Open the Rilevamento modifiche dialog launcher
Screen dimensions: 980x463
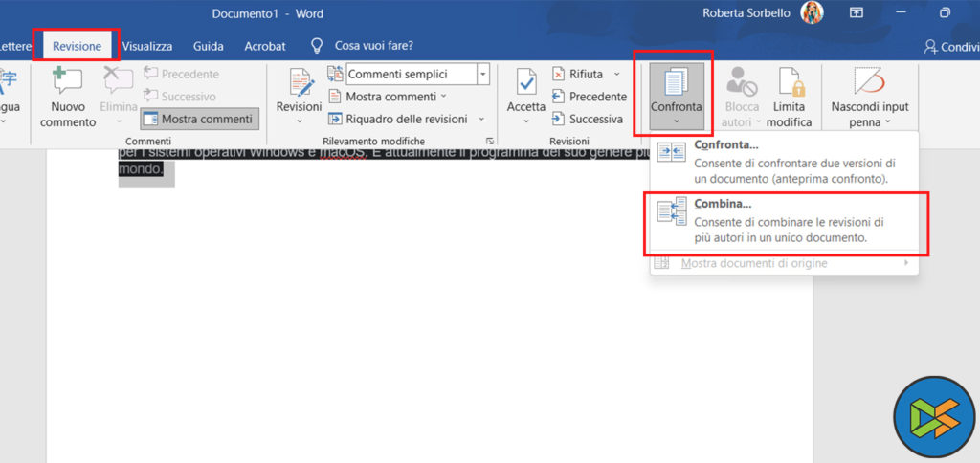coord(489,142)
